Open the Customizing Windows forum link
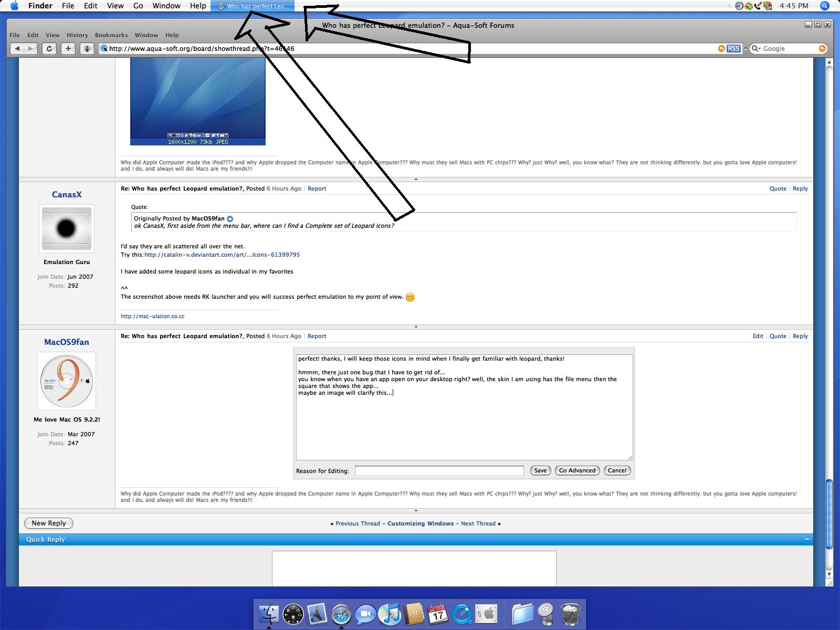The width and height of the screenshot is (840, 630). pos(421,523)
